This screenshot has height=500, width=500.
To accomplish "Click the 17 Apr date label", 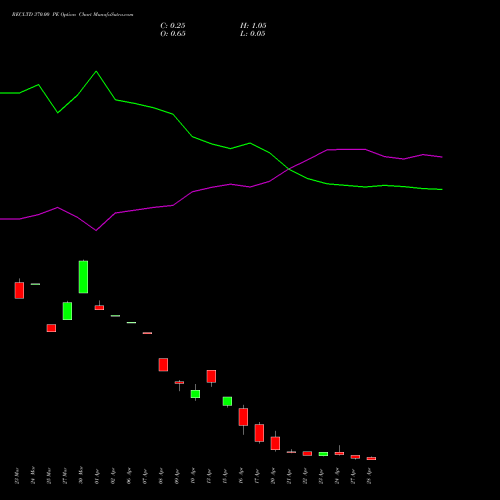I will click(257, 476).
